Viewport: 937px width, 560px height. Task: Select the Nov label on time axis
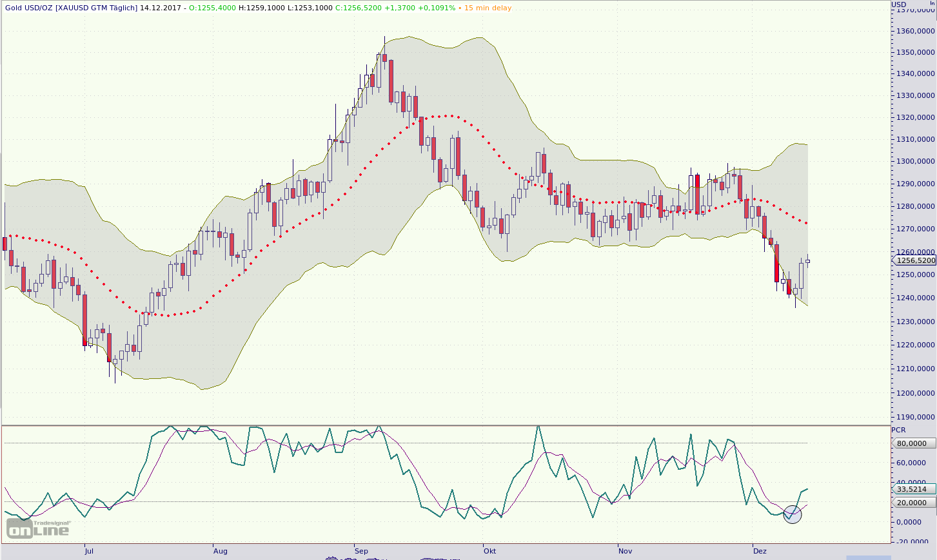pos(625,551)
